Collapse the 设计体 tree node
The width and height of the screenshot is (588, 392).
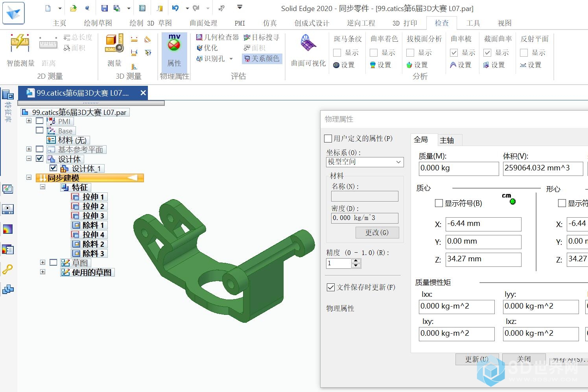click(29, 159)
